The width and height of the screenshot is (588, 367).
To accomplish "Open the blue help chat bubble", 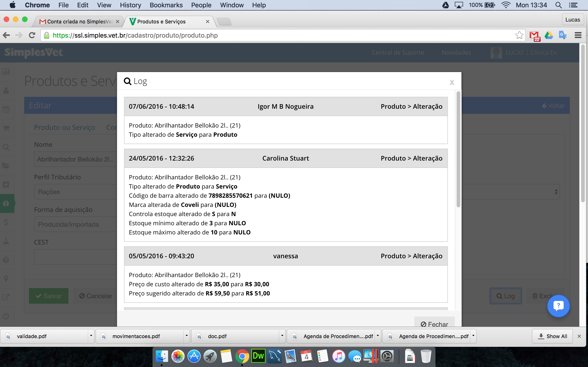I will point(558,306).
